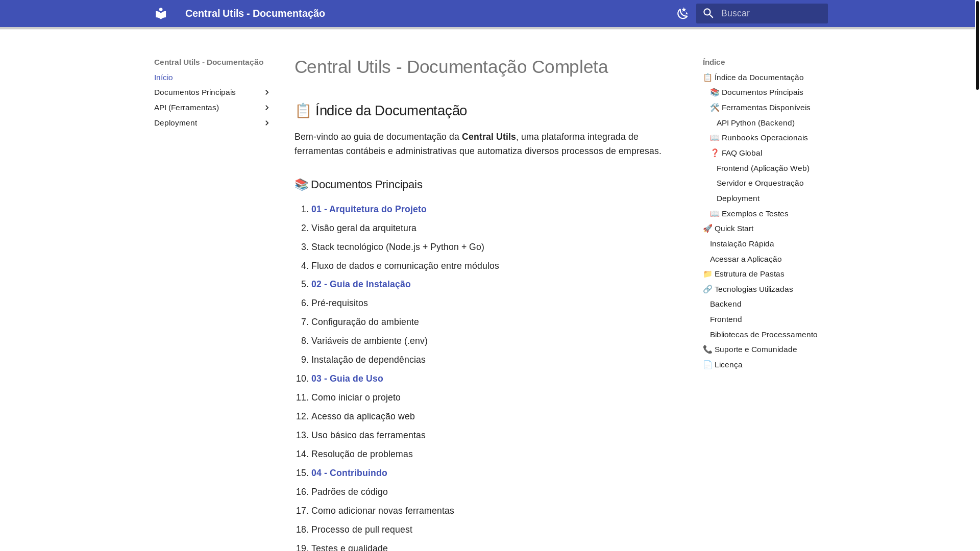This screenshot has height=551, width=980.
Task: Jump to Frontend under Tecnologias Utilizadas
Action: click(726, 319)
